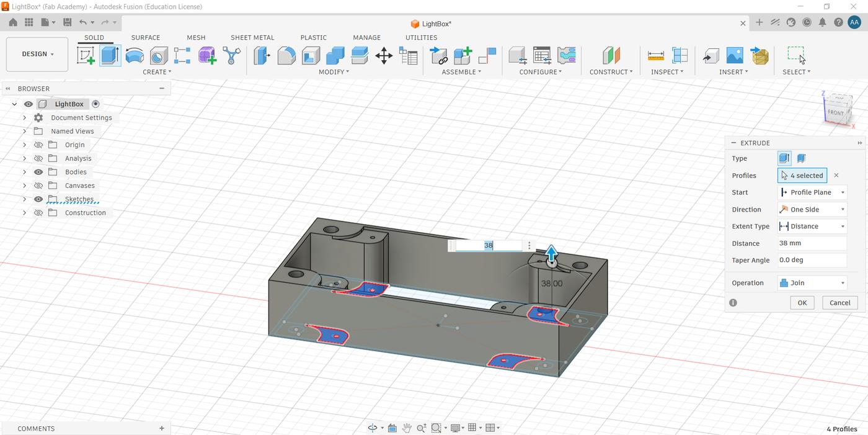Select the Create Sketch tool
This screenshot has width=868, height=435.
pyautogui.click(x=86, y=55)
